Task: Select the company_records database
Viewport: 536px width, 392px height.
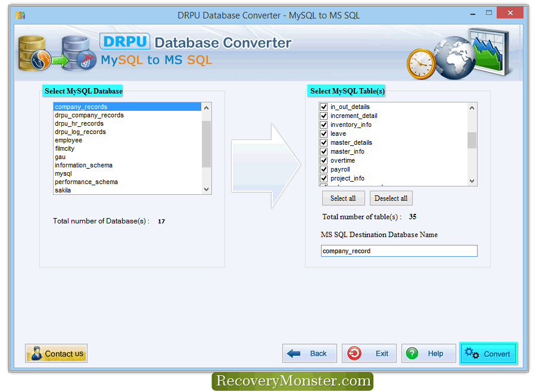Action: point(127,107)
